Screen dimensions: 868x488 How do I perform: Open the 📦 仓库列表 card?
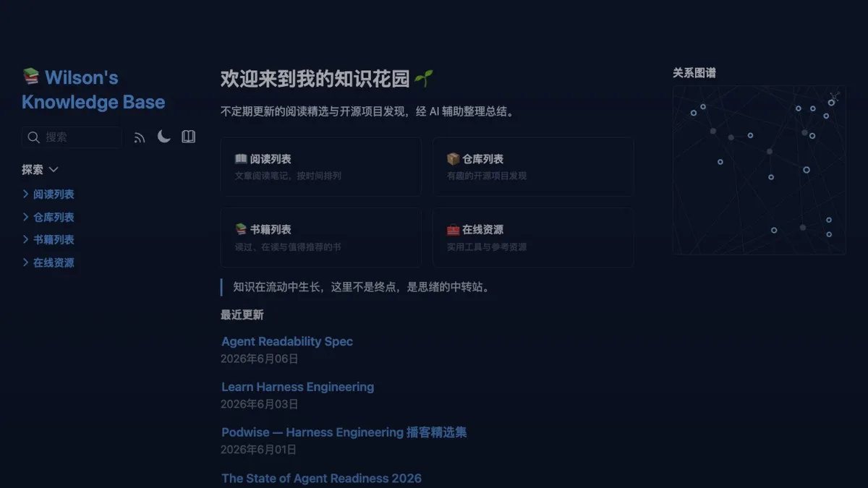[533, 166]
